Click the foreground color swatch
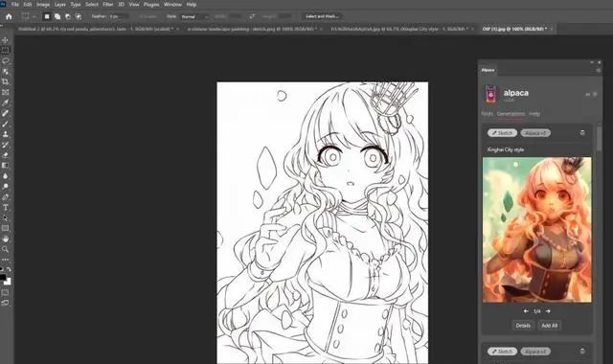 tap(3, 277)
